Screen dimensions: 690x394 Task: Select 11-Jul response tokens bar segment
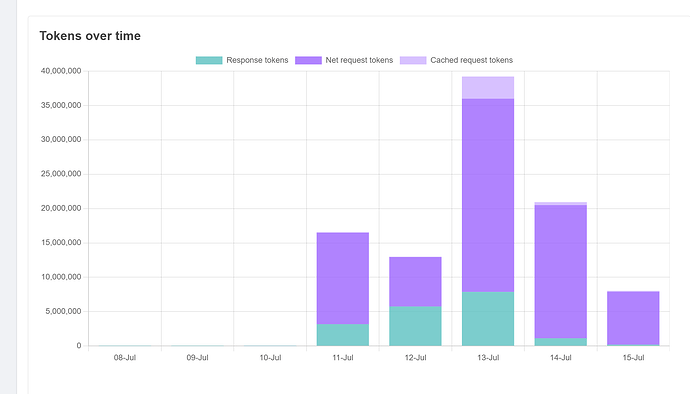[x=343, y=335]
